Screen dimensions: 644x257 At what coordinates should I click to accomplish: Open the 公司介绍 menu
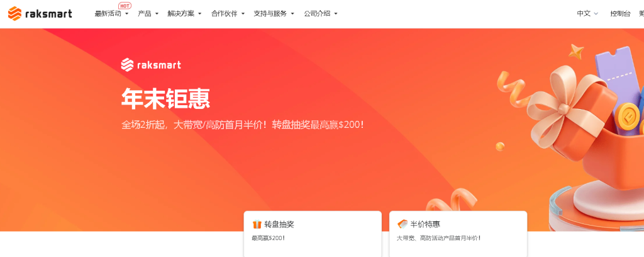point(321,14)
